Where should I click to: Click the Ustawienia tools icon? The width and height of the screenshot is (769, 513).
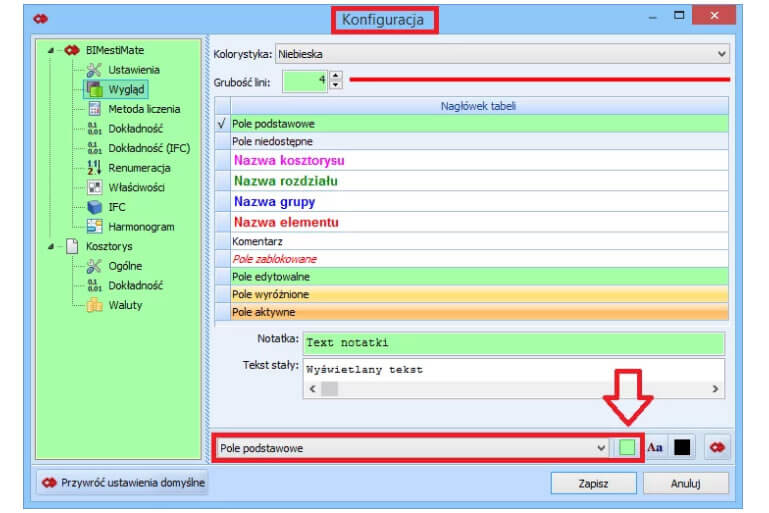tap(94, 70)
